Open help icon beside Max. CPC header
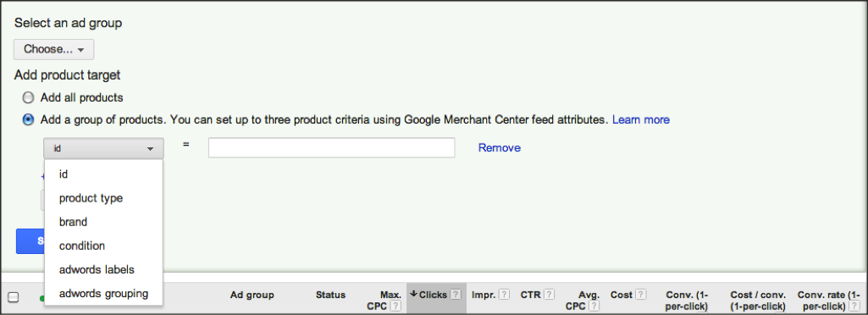 [x=395, y=306]
